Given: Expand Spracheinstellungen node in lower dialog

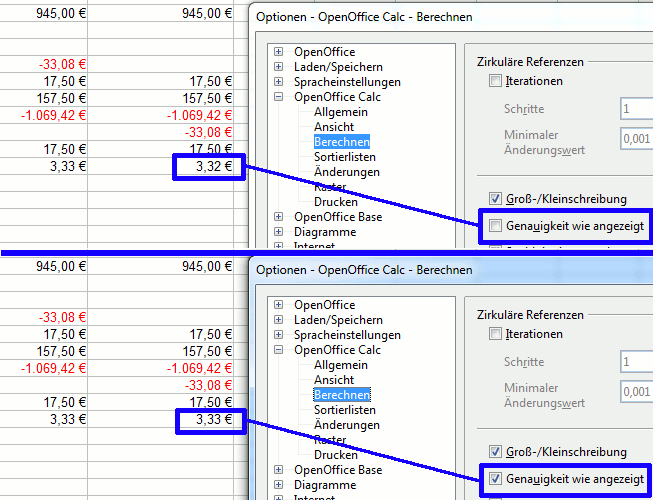Looking at the screenshot, I should [279, 335].
